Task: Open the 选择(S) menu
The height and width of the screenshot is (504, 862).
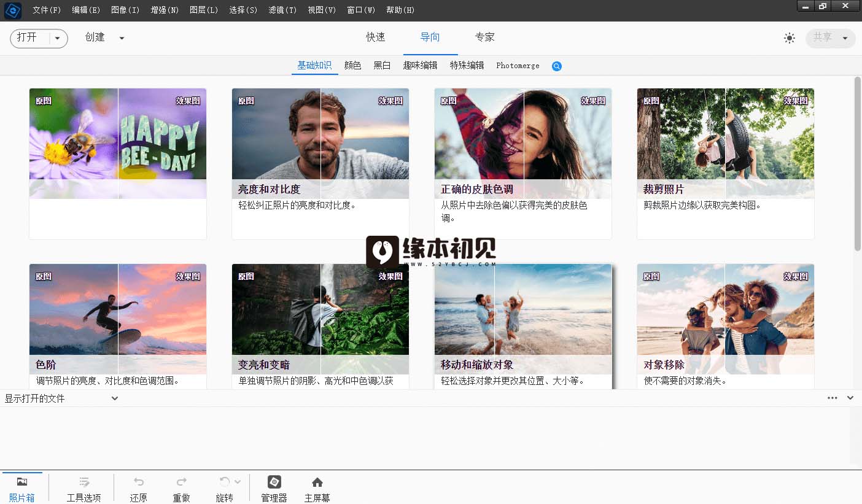Action: click(243, 10)
